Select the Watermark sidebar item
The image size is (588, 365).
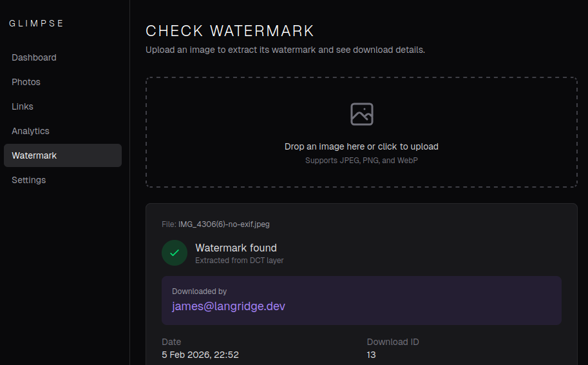point(34,155)
